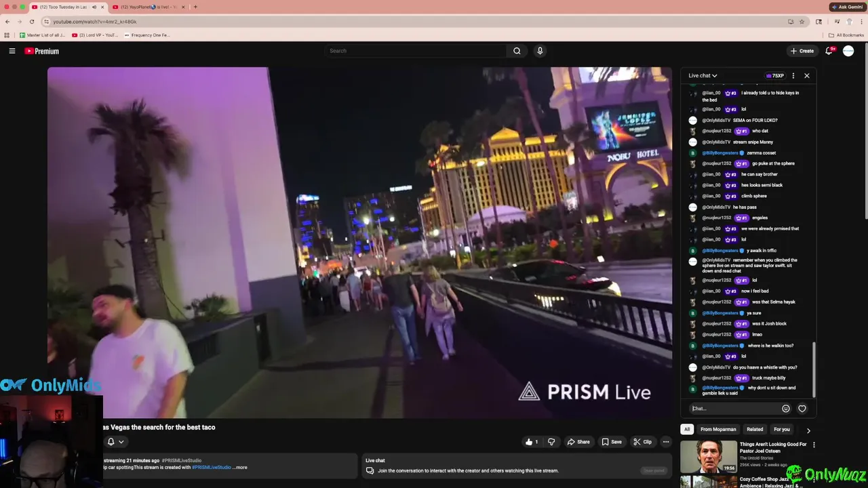View site information icon in address bar
Screen dimensions: 868x488
coord(46,22)
